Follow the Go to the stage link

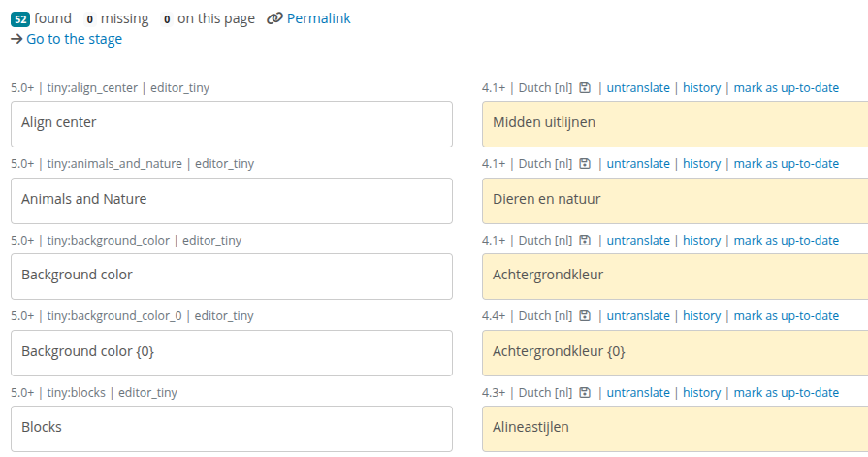pos(74,39)
